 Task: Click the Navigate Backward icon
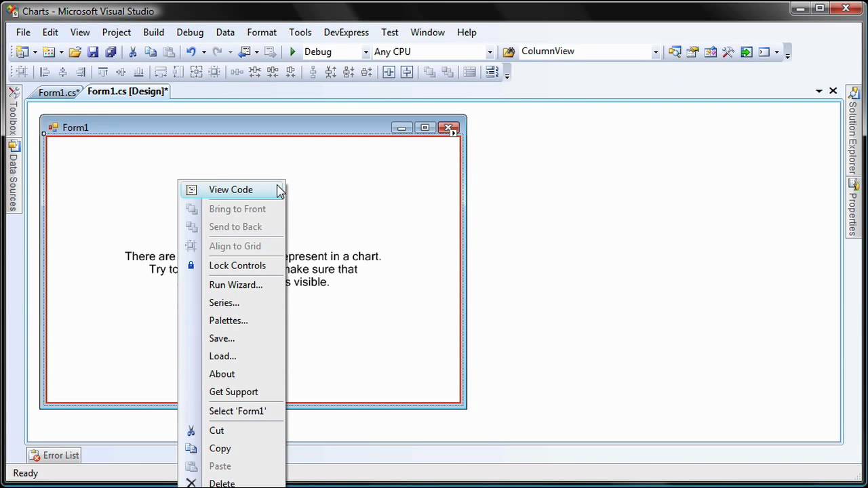point(245,52)
